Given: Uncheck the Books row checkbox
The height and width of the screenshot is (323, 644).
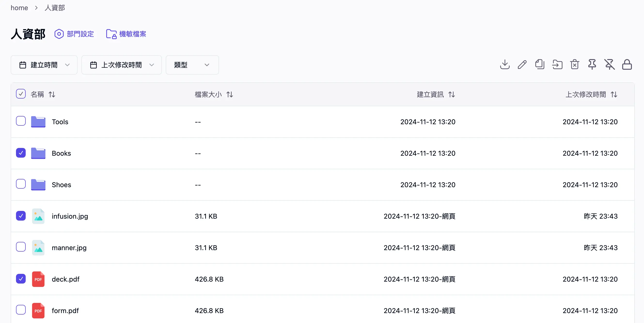Looking at the screenshot, I should [21, 153].
